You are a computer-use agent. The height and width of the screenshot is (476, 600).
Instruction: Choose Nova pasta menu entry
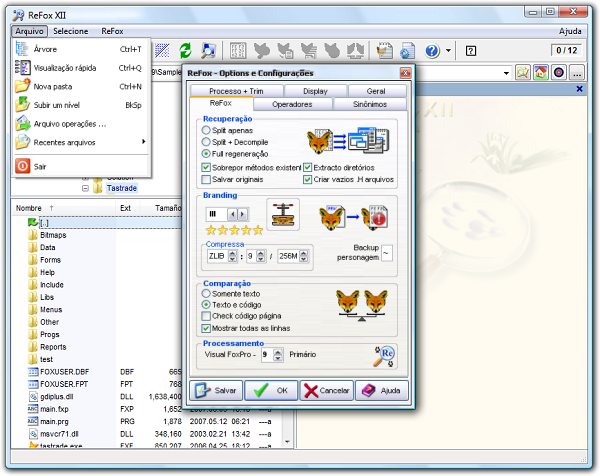click(80, 86)
